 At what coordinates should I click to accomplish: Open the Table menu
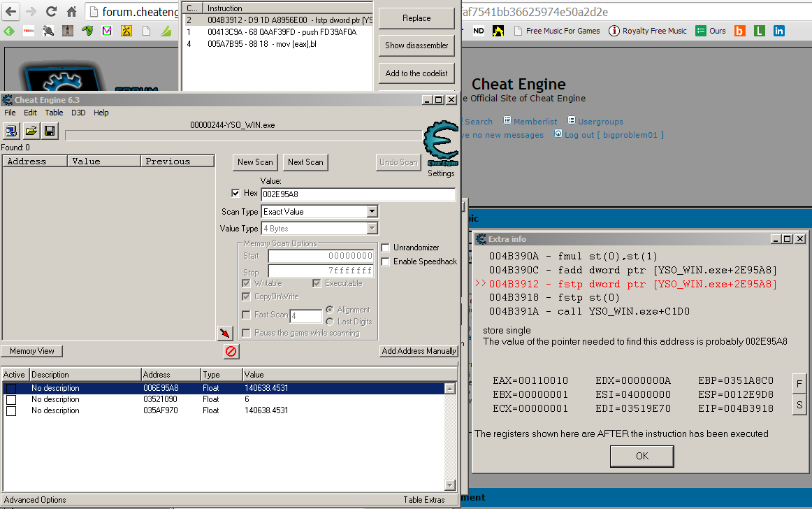click(54, 113)
